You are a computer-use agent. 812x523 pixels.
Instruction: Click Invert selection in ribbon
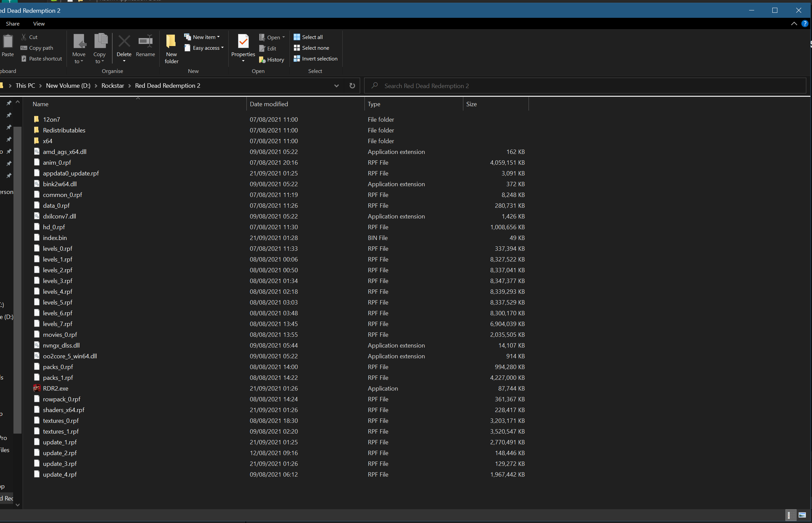pyautogui.click(x=315, y=59)
